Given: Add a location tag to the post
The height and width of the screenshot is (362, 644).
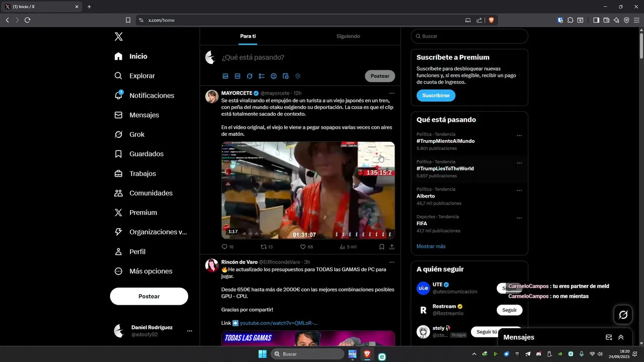Looking at the screenshot, I should click(x=298, y=76).
